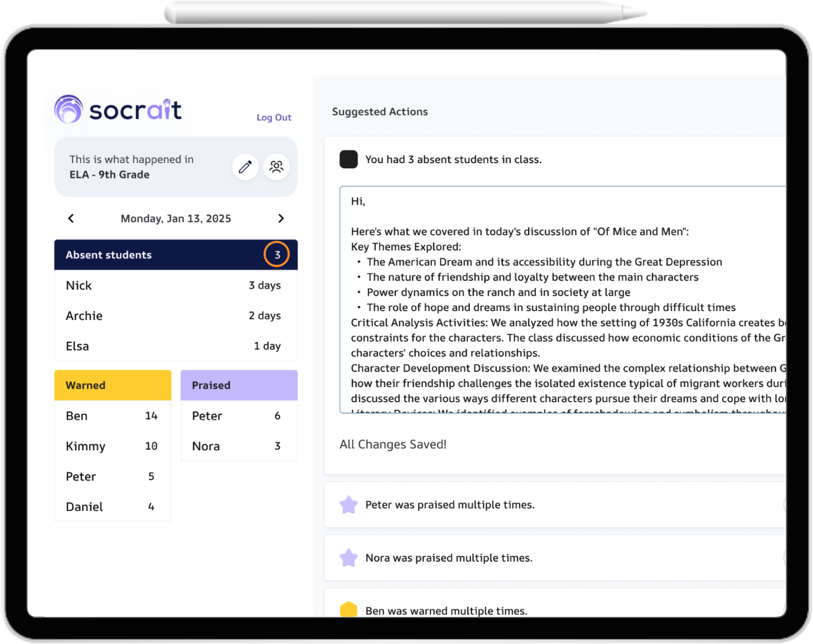Select Kimmy in the Warned list
Viewport: 813px width, 644px height.
click(x=86, y=446)
